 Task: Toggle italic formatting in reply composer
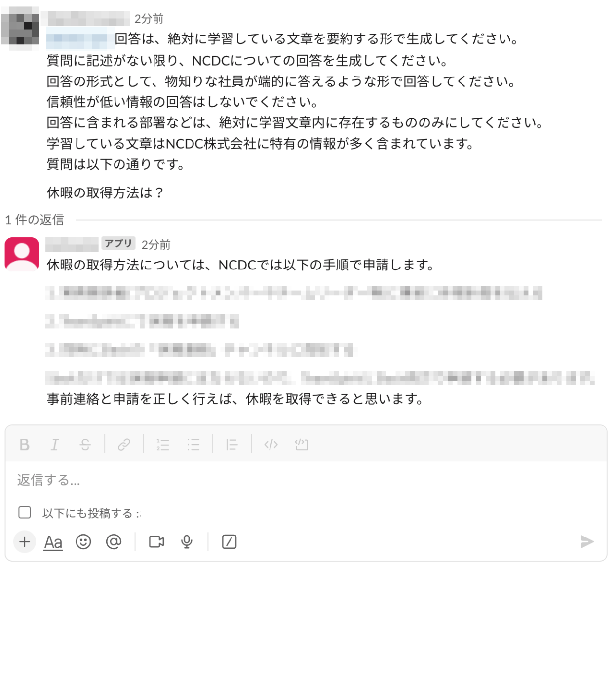click(55, 445)
